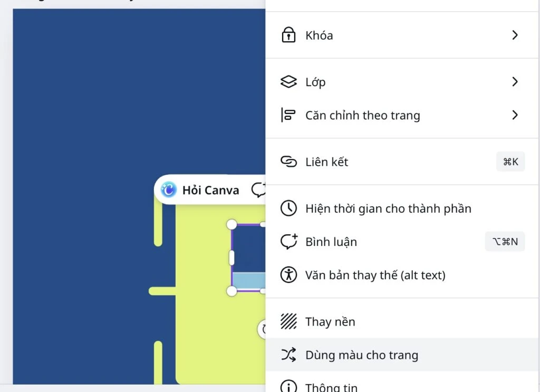This screenshot has width=540, height=392.
Task: Click the Canva assistant logo icon
Action: pos(169,190)
